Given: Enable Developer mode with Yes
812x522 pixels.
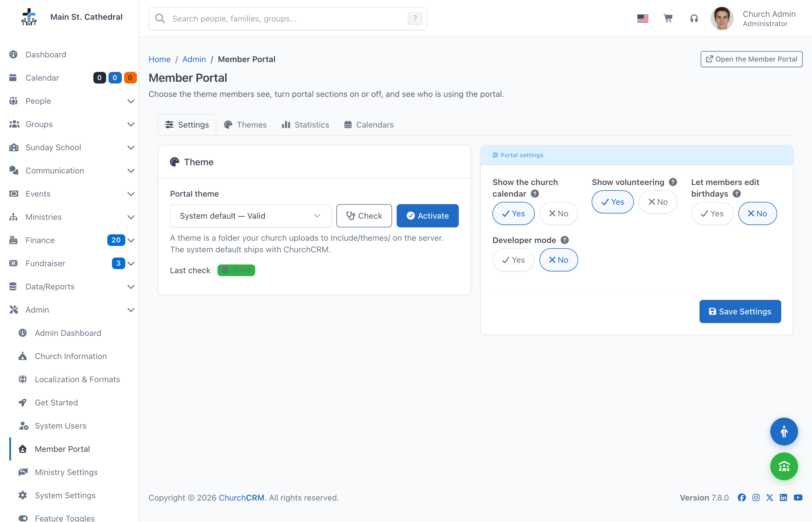Looking at the screenshot, I should (x=513, y=260).
